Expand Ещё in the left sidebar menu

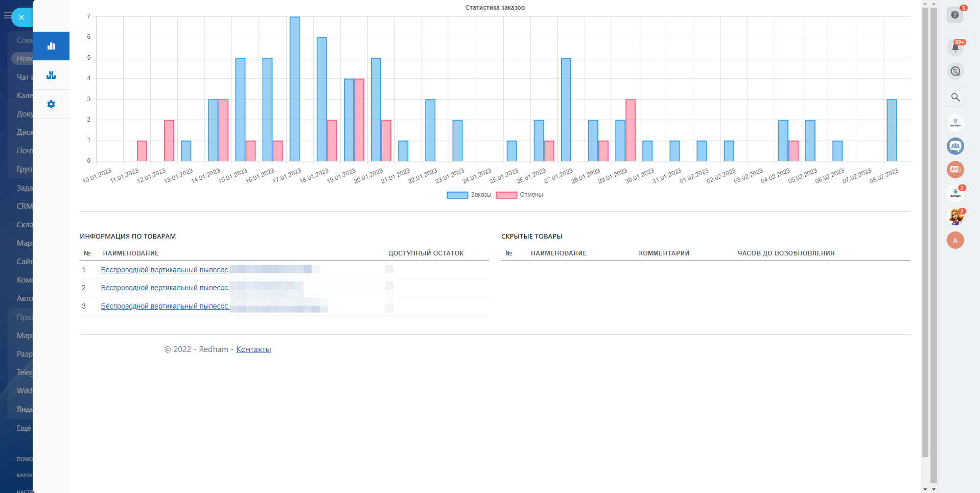[x=24, y=428]
